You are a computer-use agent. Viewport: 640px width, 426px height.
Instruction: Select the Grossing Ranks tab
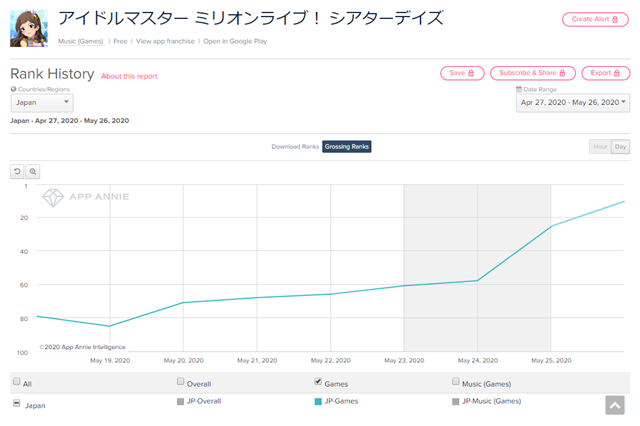pos(347,146)
